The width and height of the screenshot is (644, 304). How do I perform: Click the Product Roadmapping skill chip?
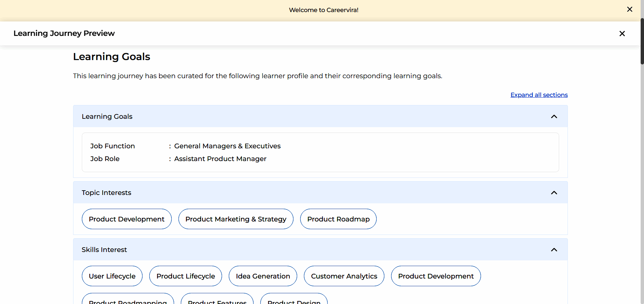pos(128,300)
